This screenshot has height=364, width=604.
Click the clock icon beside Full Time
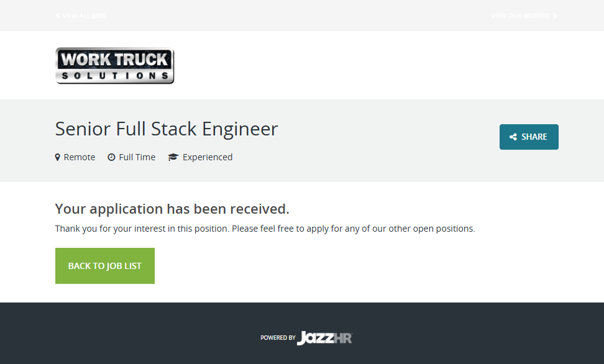(x=111, y=157)
